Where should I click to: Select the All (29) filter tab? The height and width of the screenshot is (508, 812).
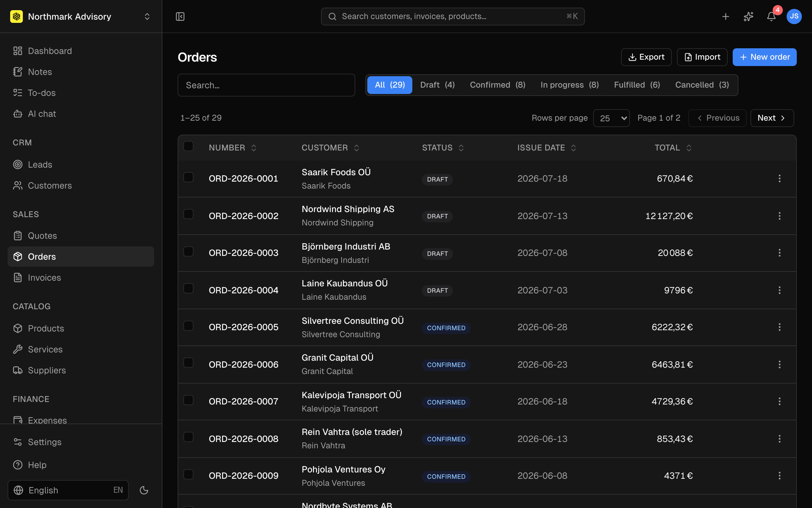(390, 85)
